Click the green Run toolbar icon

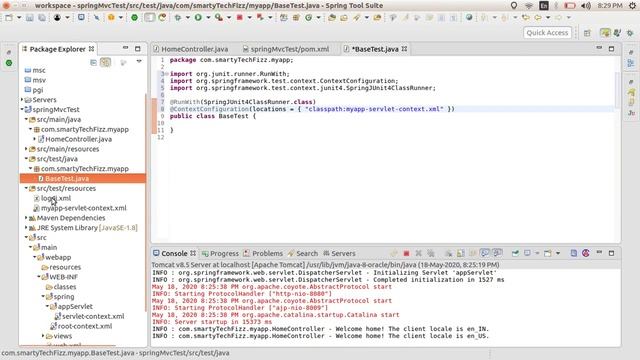point(198,18)
